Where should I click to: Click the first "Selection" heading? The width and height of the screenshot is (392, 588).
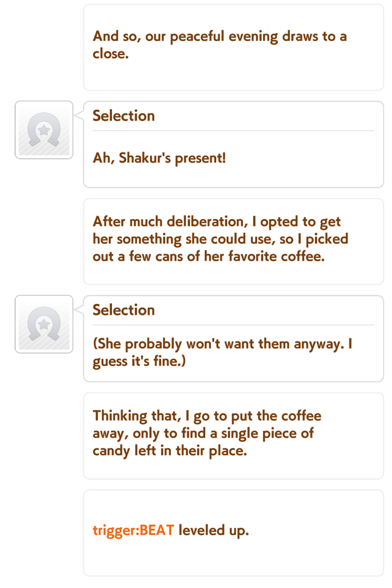click(x=124, y=116)
